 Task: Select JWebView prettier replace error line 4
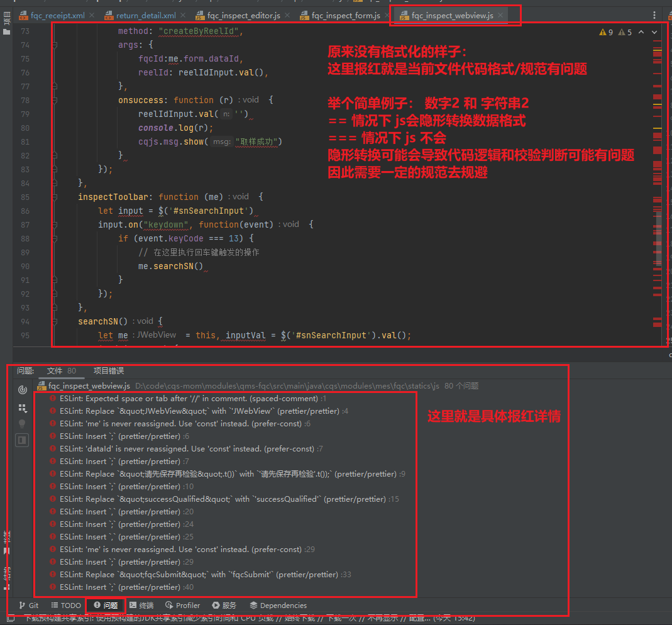point(199,411)
